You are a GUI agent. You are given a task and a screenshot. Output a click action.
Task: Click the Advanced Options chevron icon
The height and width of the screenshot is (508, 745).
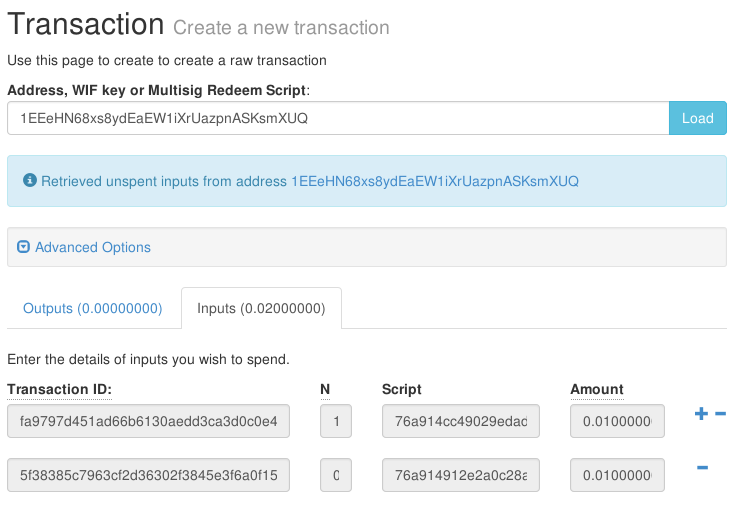pyautogui.click(x=24, y=247)
